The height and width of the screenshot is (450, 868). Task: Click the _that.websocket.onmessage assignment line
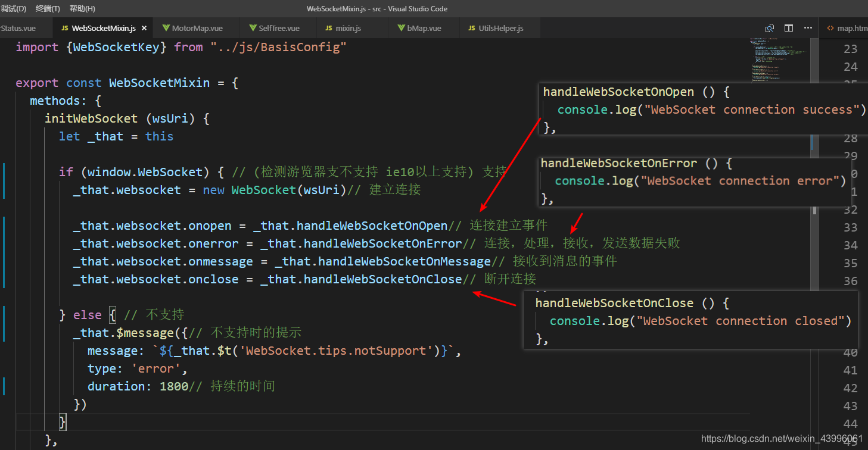pos(345,261)
